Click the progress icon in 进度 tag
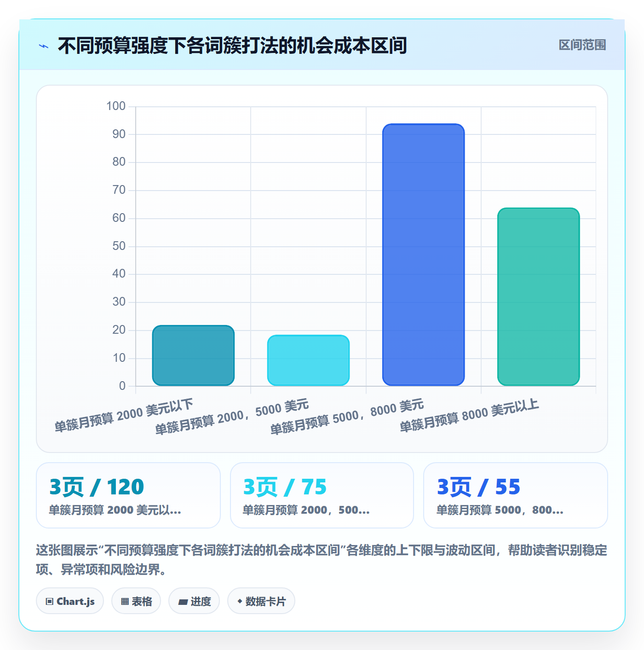The image size is (644, 650). point(183,602)
